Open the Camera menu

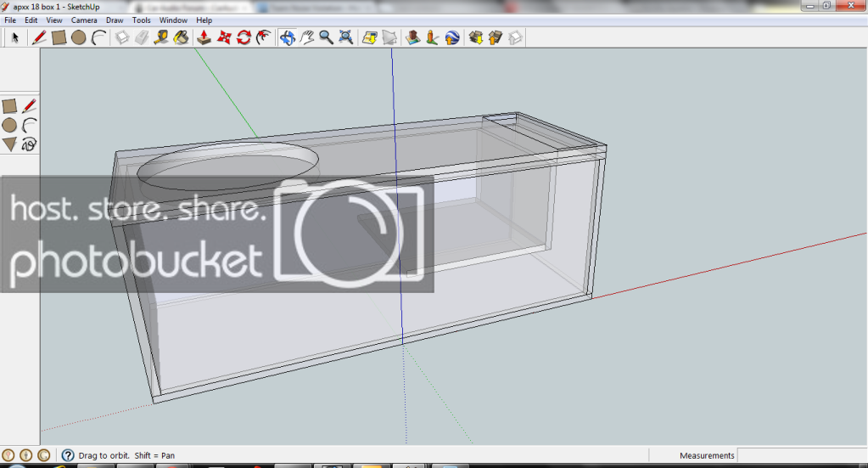point(84,20)
